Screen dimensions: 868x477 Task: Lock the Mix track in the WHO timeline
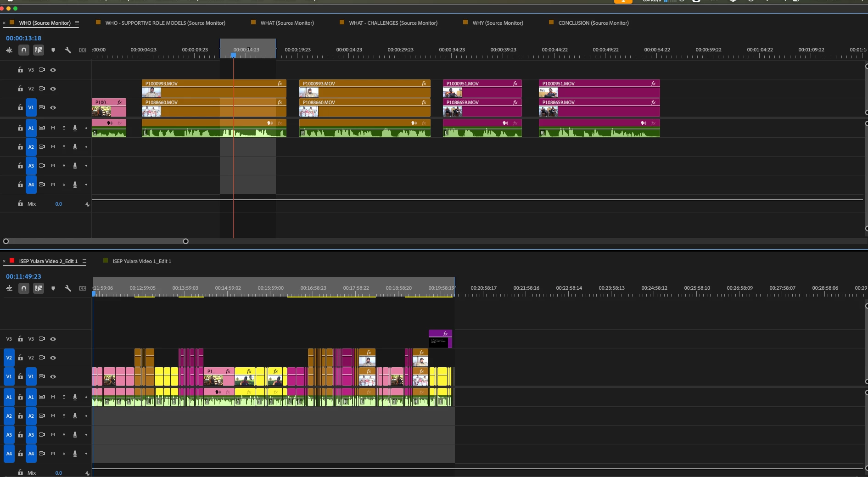20,203
